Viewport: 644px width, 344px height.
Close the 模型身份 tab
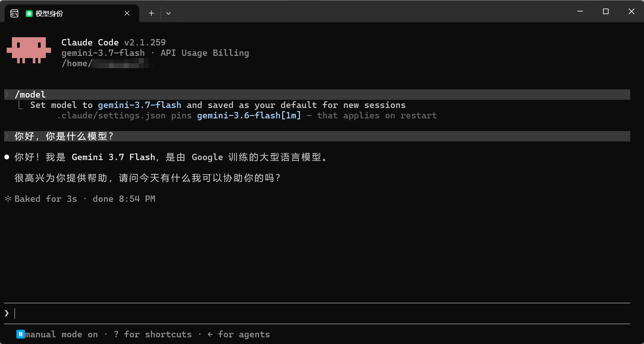coord(127,13)
